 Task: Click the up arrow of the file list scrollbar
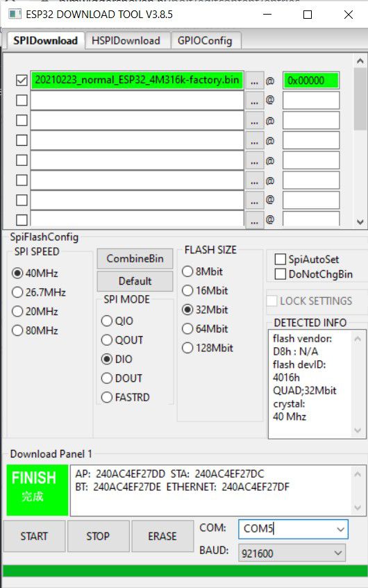pyautogui.click(x=360, y=61)
